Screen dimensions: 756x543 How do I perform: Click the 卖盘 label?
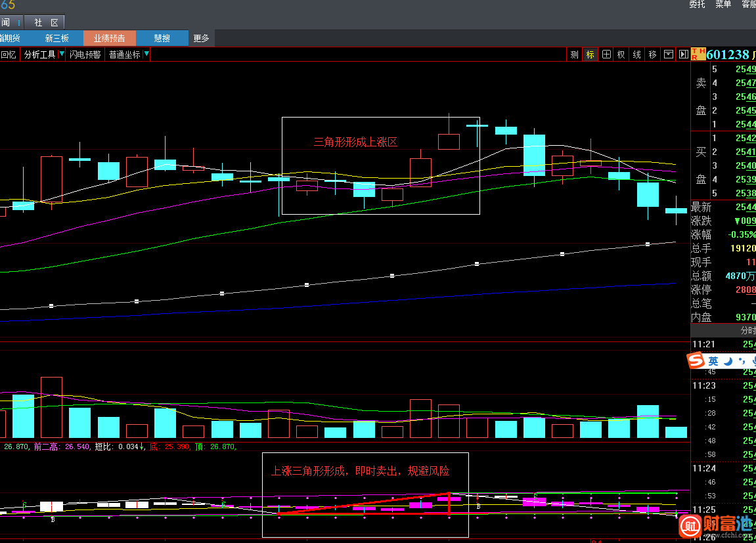point(701,97)
